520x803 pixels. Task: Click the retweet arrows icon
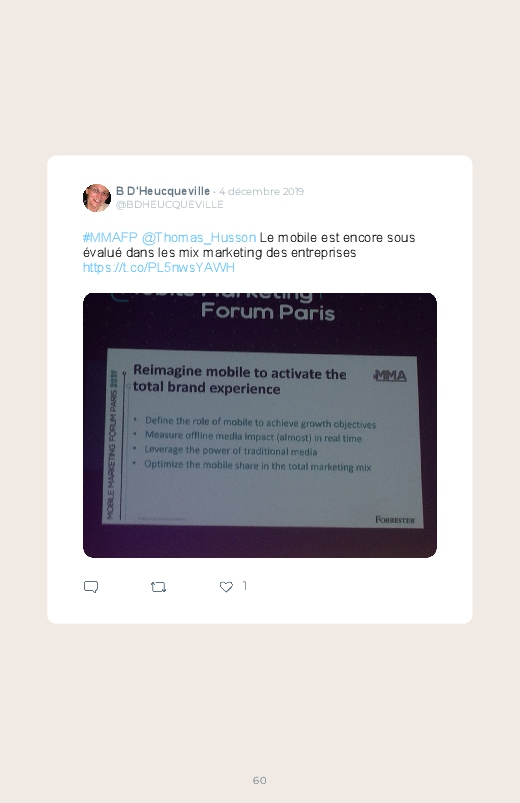tap(158, 587)
